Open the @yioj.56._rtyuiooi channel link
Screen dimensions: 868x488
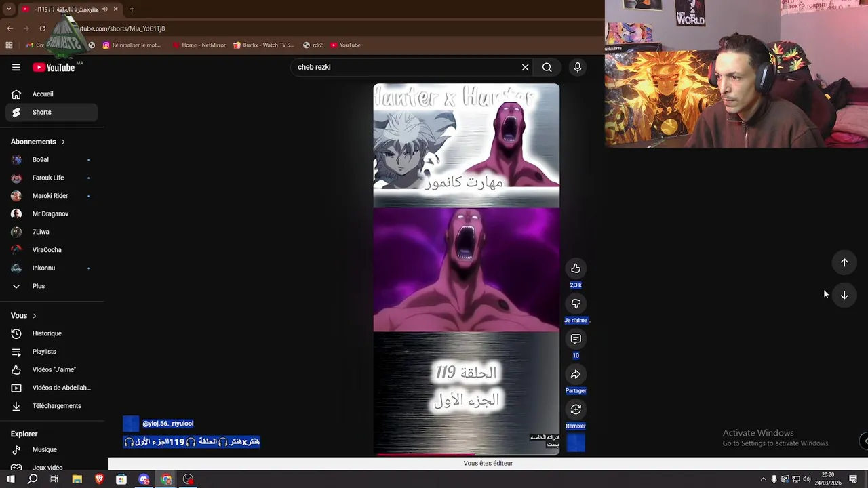point(168,424)
